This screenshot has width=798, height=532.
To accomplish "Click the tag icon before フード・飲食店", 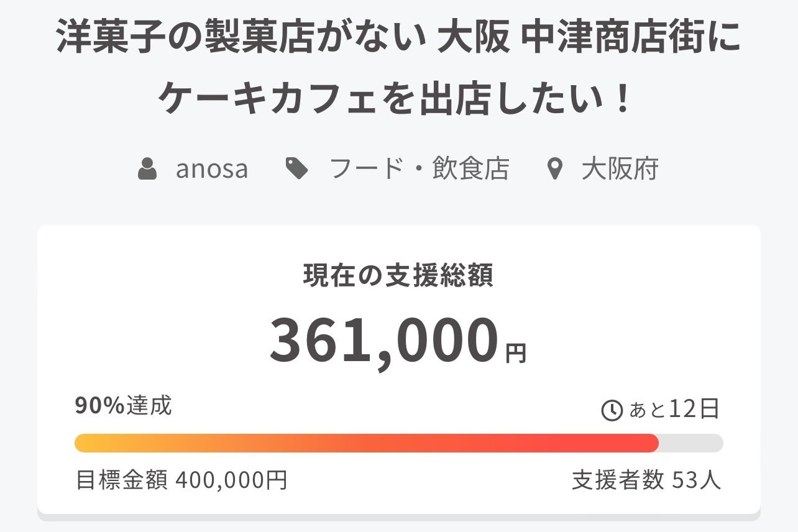I will point(296,168).
